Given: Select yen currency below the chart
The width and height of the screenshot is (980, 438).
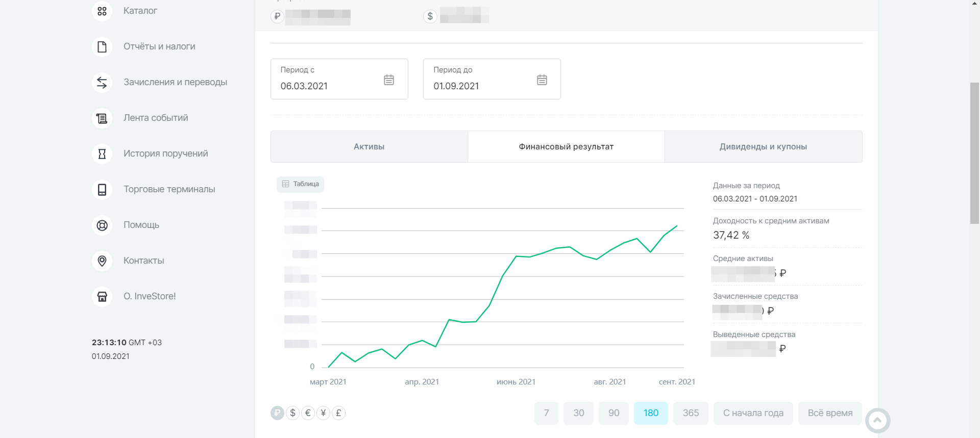Looking at the screenshot, I should pos(323,413).
